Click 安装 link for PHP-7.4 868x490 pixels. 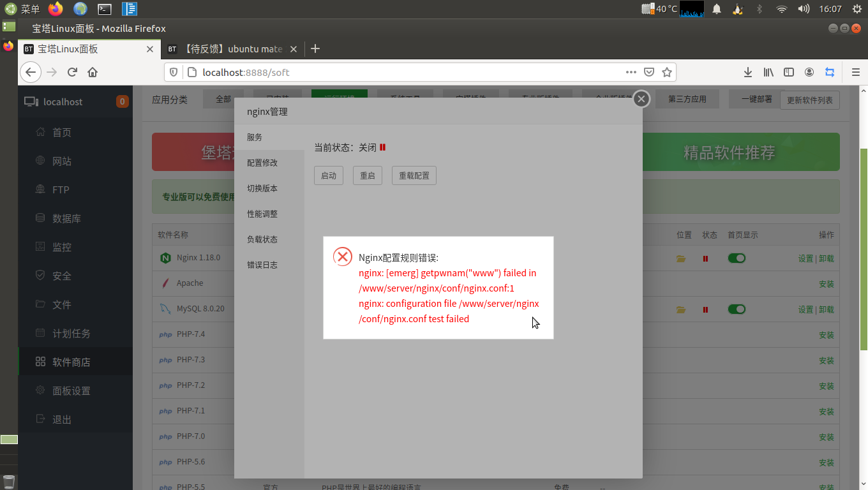coord(827,335)
